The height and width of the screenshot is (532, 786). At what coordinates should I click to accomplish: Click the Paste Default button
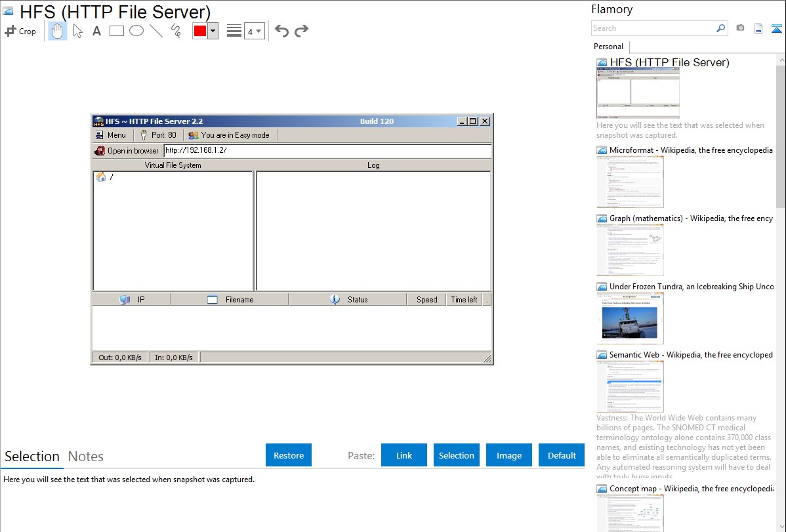point(562,455)
